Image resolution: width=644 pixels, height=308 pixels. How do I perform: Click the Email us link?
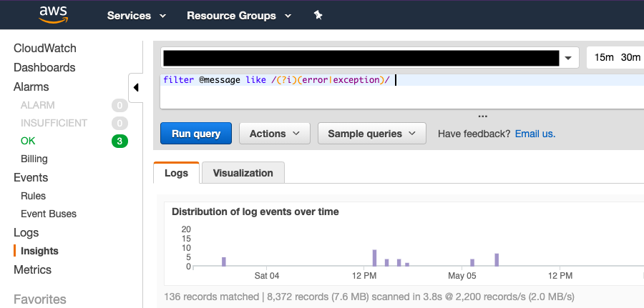click(x=535, y=134)
